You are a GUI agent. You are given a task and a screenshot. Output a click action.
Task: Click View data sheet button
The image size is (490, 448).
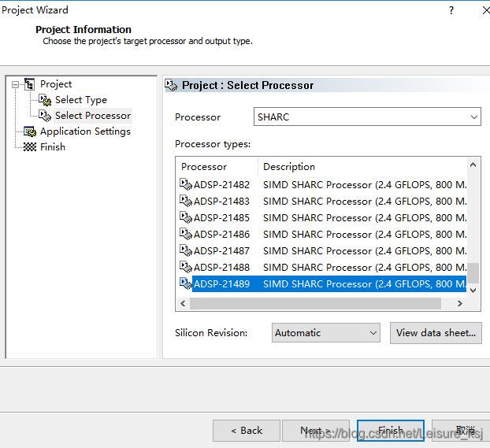tap(436, 333)
